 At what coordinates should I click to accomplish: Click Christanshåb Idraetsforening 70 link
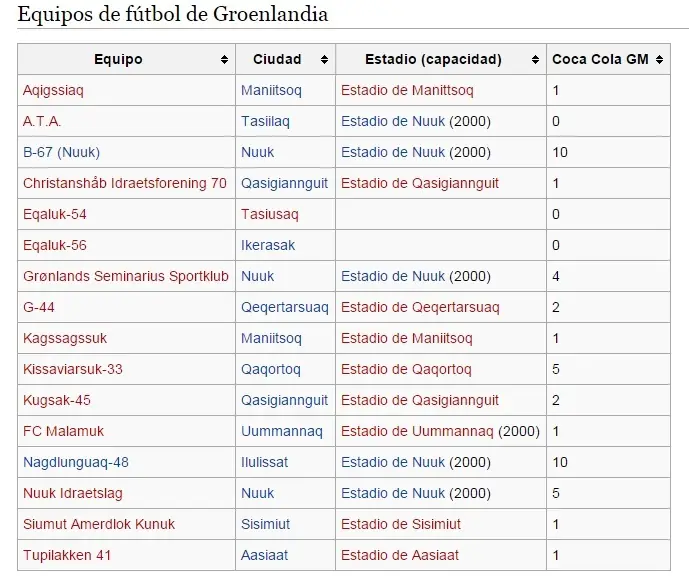[x=125, y=183]
